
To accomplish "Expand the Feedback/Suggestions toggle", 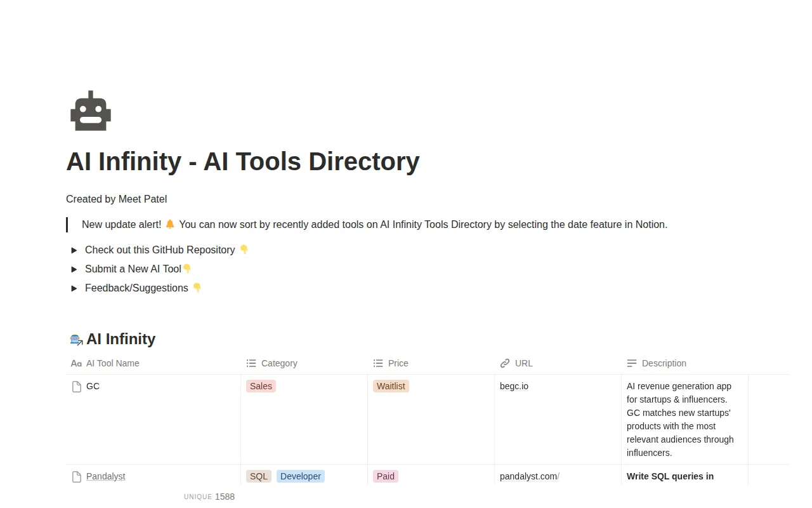I will 74,288.
